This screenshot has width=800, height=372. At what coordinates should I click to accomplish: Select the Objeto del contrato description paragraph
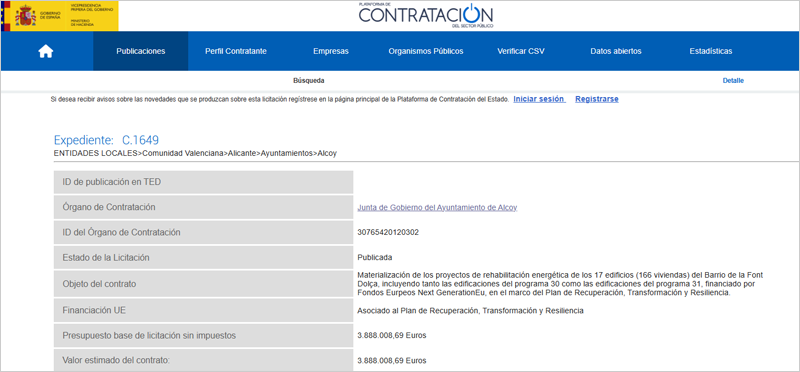point(560,284)
